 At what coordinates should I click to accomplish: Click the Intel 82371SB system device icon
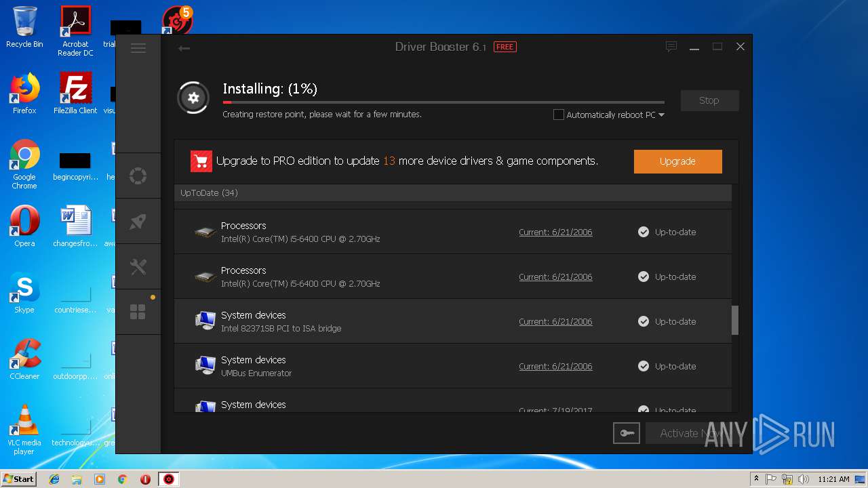(x=205, y=321)
